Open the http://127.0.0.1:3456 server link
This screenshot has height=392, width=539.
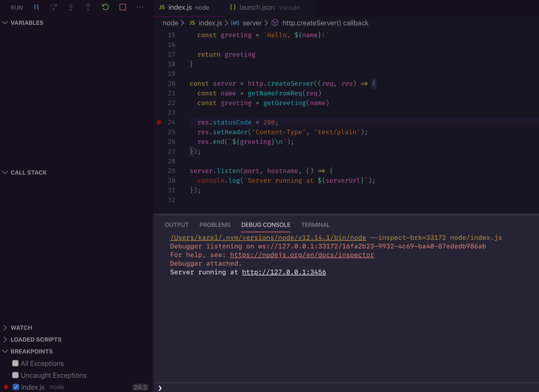tap(284, 272)
